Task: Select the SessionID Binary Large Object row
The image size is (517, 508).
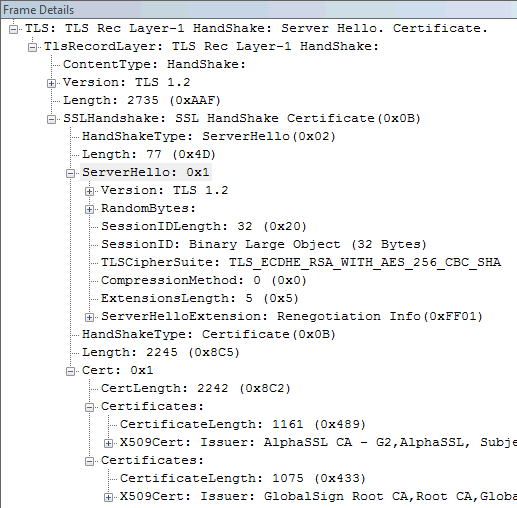Action: click(264, 244)
